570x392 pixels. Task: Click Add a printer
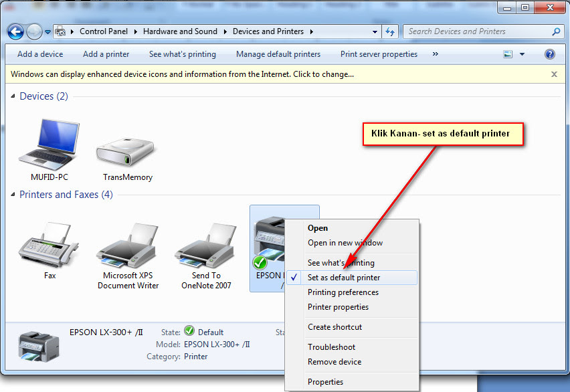(x=106, y=54)
